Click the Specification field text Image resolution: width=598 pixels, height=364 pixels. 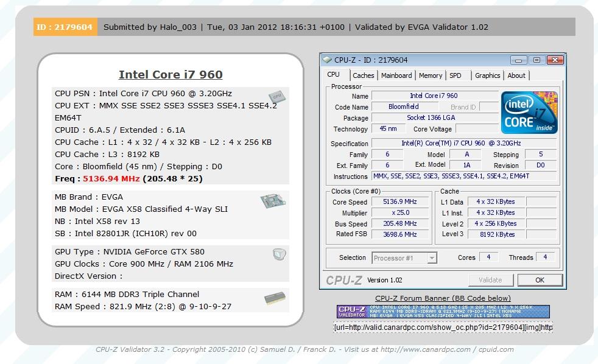pos(464,143)
